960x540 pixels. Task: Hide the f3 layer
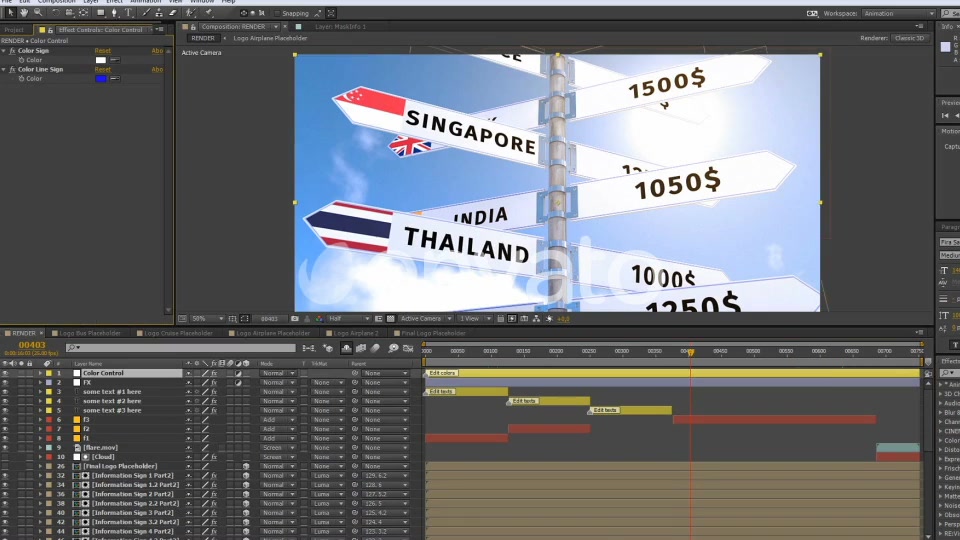[5, 419]
